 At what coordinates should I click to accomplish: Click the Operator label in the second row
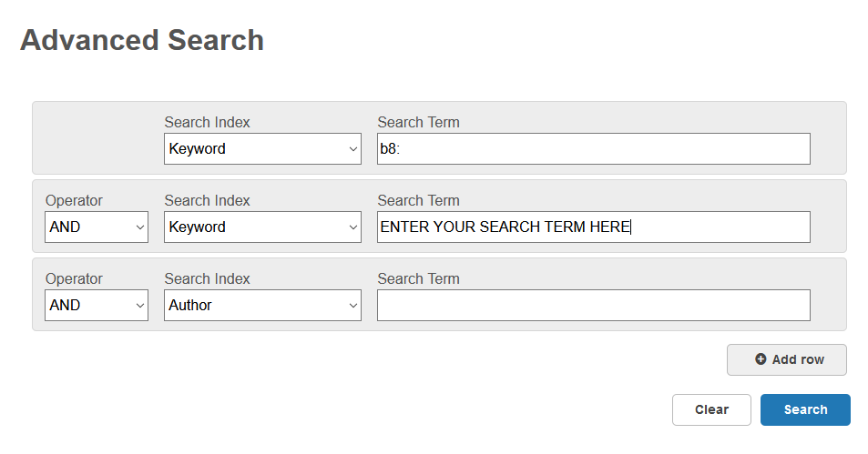click(x=74, y=200)
